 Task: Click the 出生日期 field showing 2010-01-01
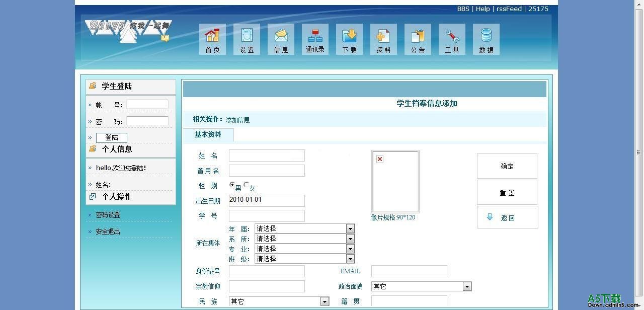click(x=267, y=201)
